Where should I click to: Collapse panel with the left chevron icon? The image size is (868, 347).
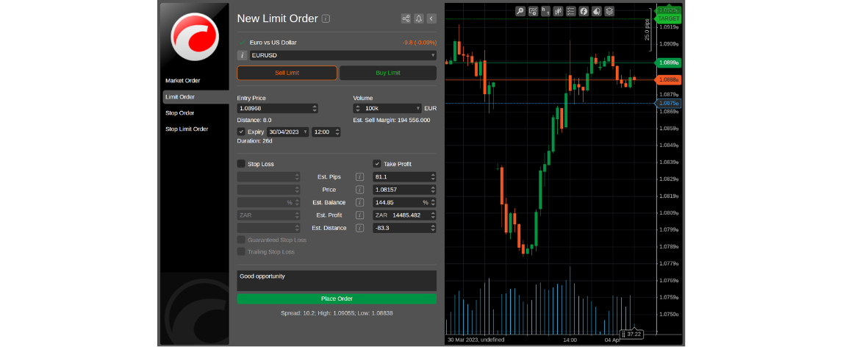[431, 19]
